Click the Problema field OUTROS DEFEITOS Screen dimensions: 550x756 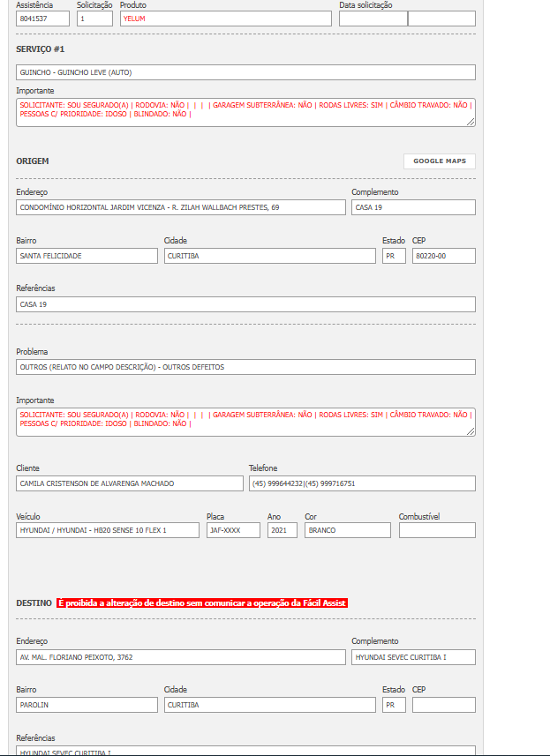click(245, 367)
